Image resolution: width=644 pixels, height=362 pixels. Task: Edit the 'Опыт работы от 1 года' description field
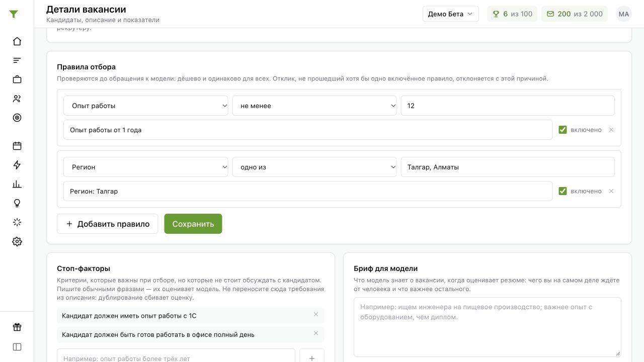[308, 130]
